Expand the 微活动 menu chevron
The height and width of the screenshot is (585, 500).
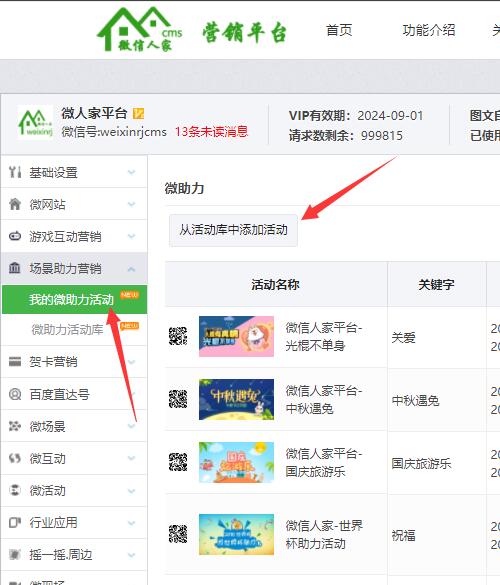[x=131, y=491]
